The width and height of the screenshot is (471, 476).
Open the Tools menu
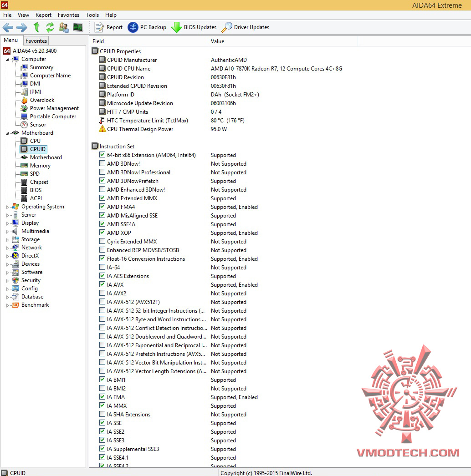(92, 15)
